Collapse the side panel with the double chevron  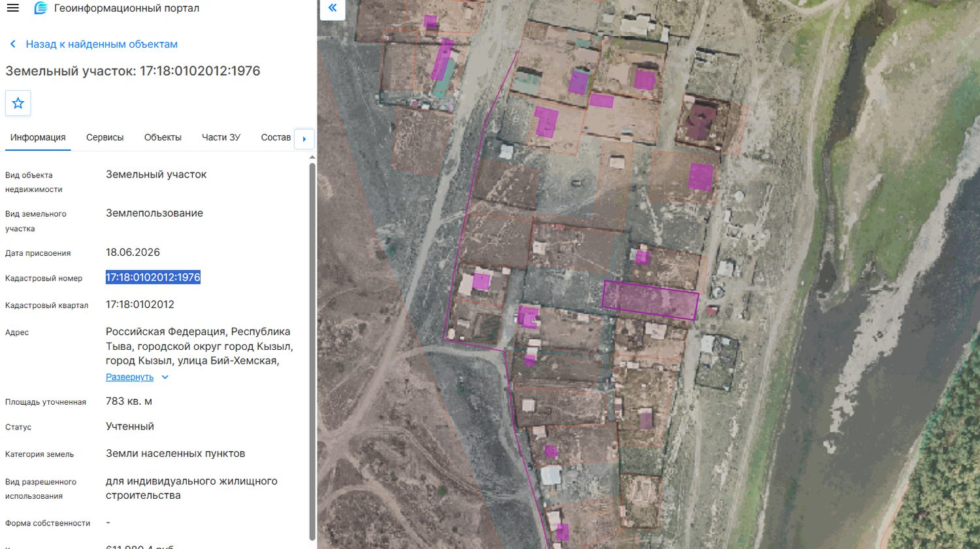coord(333,8)
